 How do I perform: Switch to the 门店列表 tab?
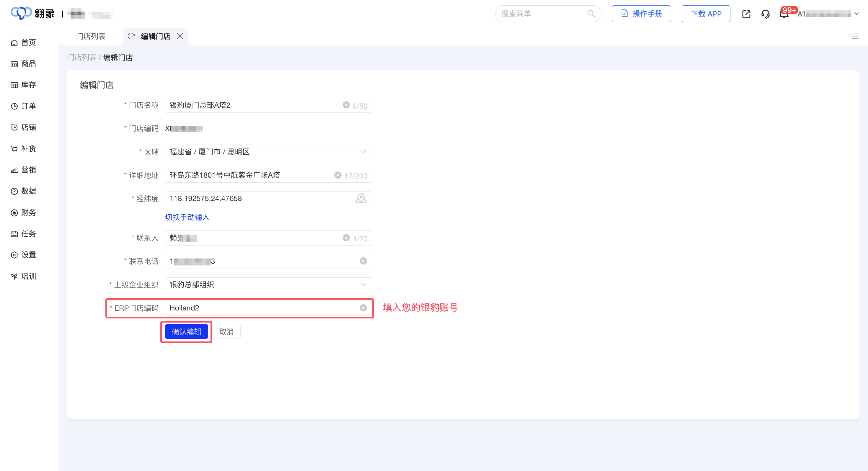(91, 36)
